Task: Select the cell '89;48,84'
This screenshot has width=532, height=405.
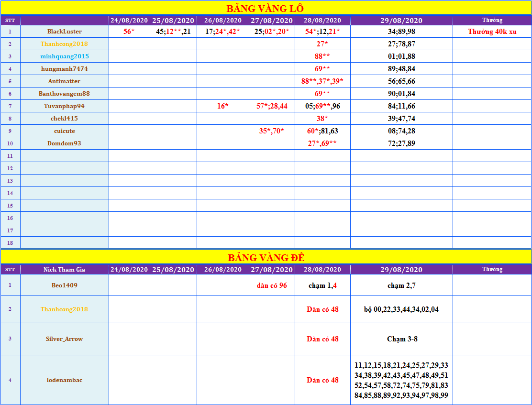Action: tap(402, 69)
